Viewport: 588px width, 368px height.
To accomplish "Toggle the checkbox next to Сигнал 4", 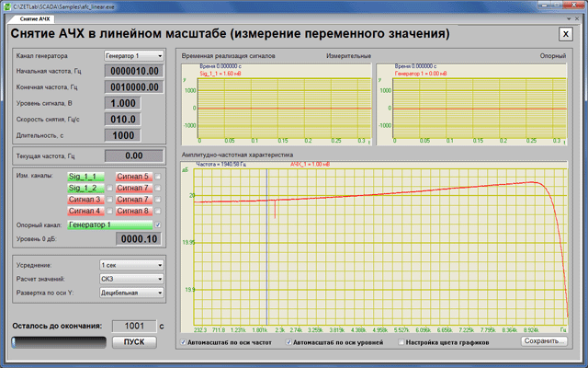I will click(109, 211).
